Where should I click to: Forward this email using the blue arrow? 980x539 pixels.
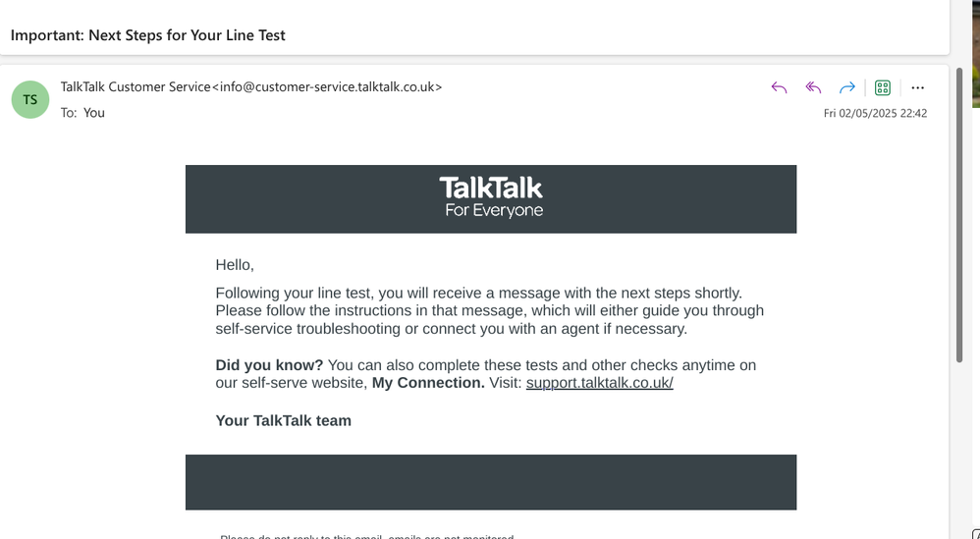[846, 87]
